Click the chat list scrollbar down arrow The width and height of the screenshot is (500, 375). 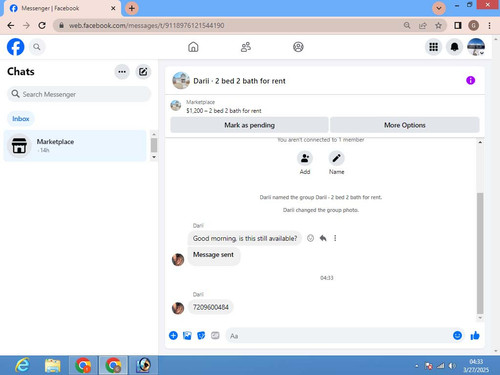coord(154,157)
